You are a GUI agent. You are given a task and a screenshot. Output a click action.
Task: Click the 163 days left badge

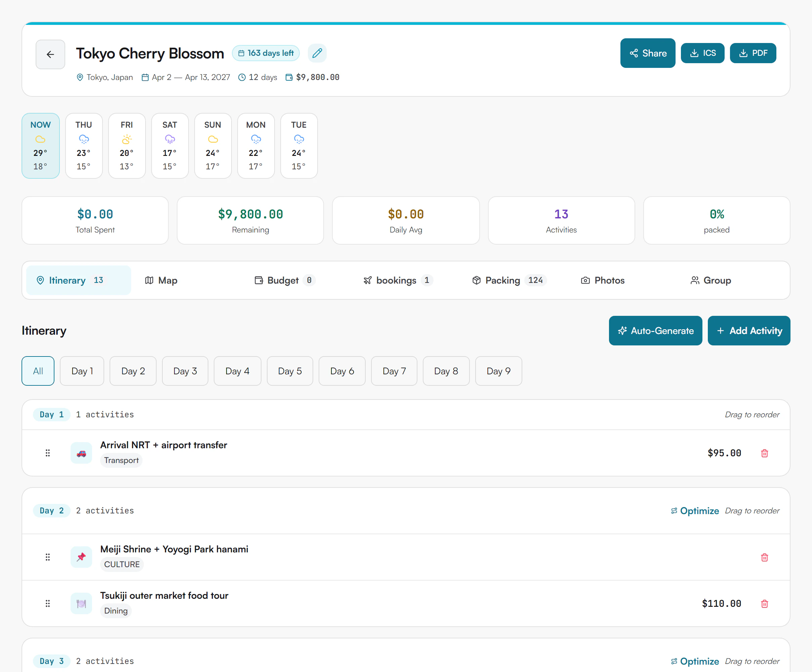pyautogui.click(x=266, y=53)
